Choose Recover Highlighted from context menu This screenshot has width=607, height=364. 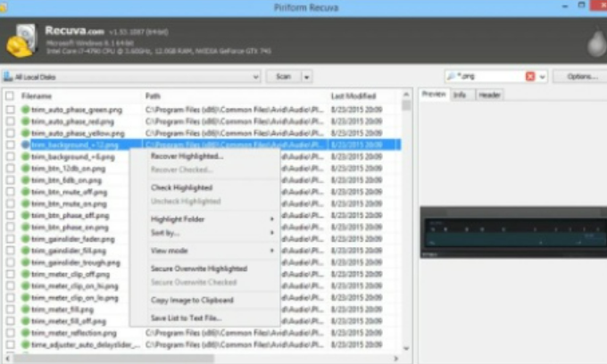(x=187, y=156)
